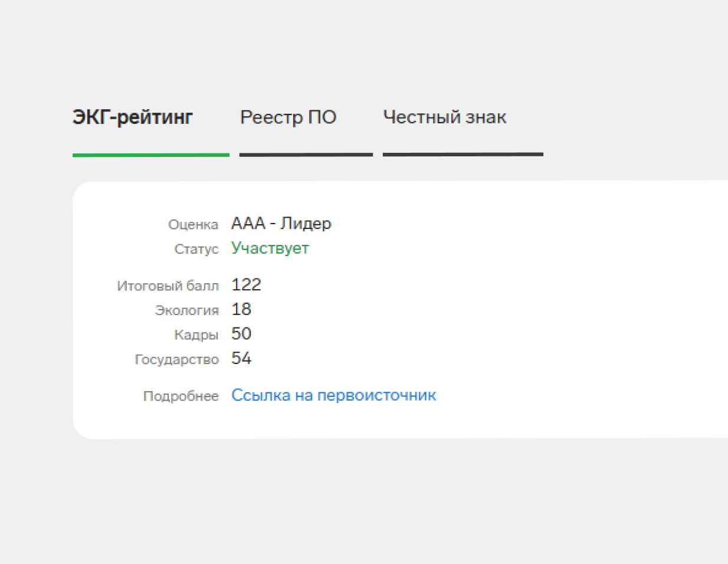Switch to the ЭКГ-рейтинг tab

[133, 117]
